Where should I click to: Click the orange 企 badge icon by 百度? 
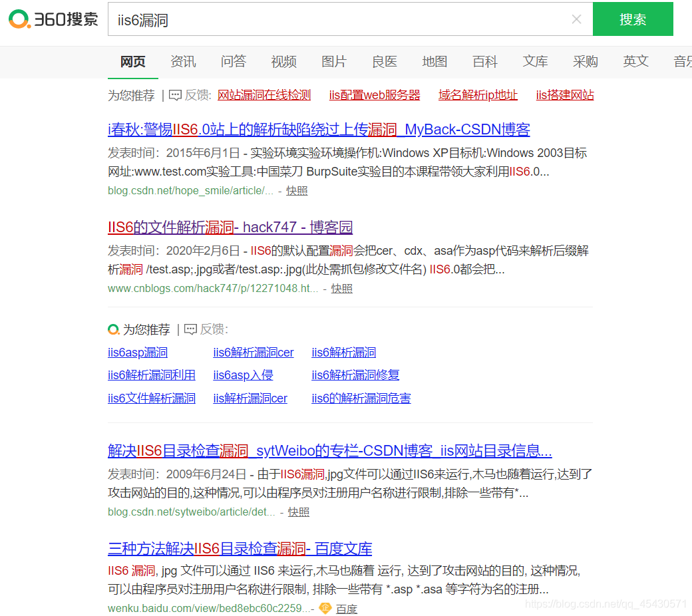click(x=325, y=608)
